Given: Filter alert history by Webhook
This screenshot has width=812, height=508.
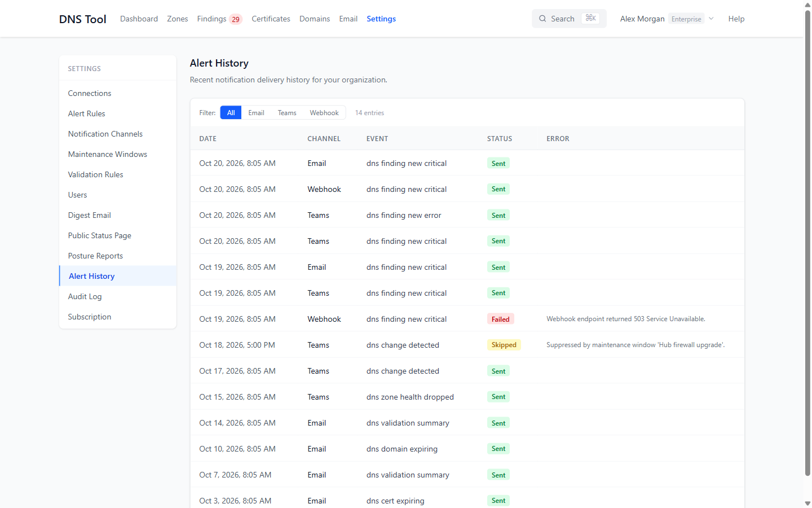Looking at the screenshot, I should [324, 113].
